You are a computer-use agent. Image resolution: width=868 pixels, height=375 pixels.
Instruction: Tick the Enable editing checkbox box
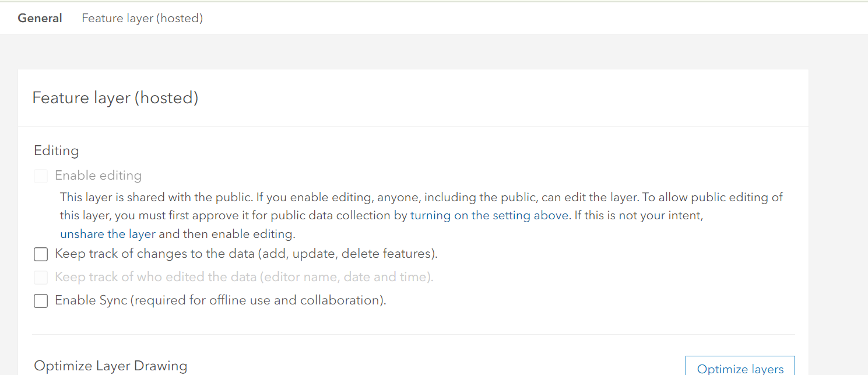[41, 176]
